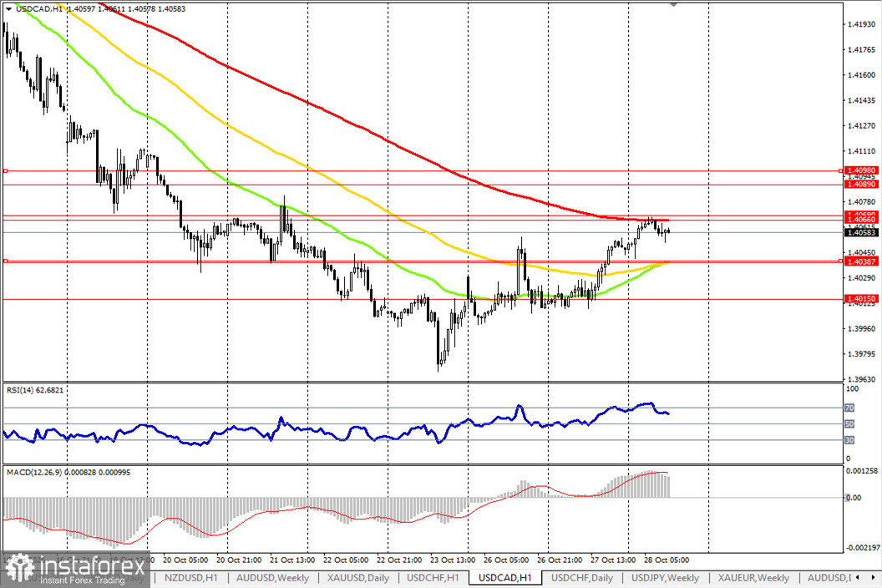
Task: Click the RSI 70 level label
Action: (849, 408)
